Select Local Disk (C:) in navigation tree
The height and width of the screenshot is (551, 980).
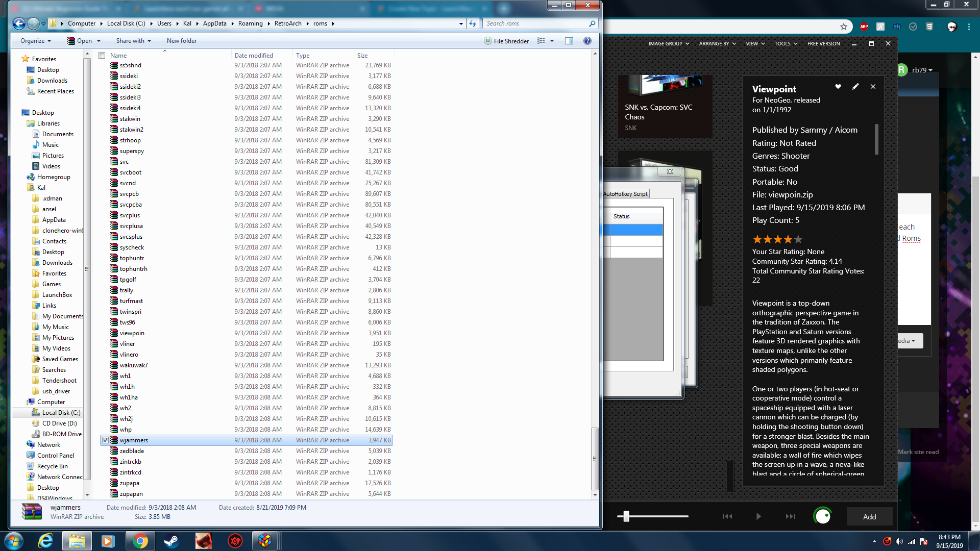(x=61, y=413)
